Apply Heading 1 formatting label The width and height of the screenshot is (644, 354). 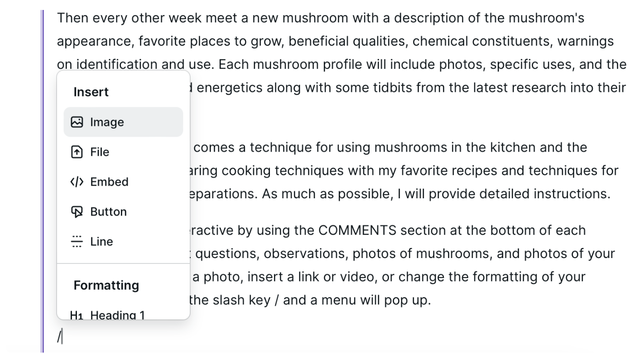(117, 315)
